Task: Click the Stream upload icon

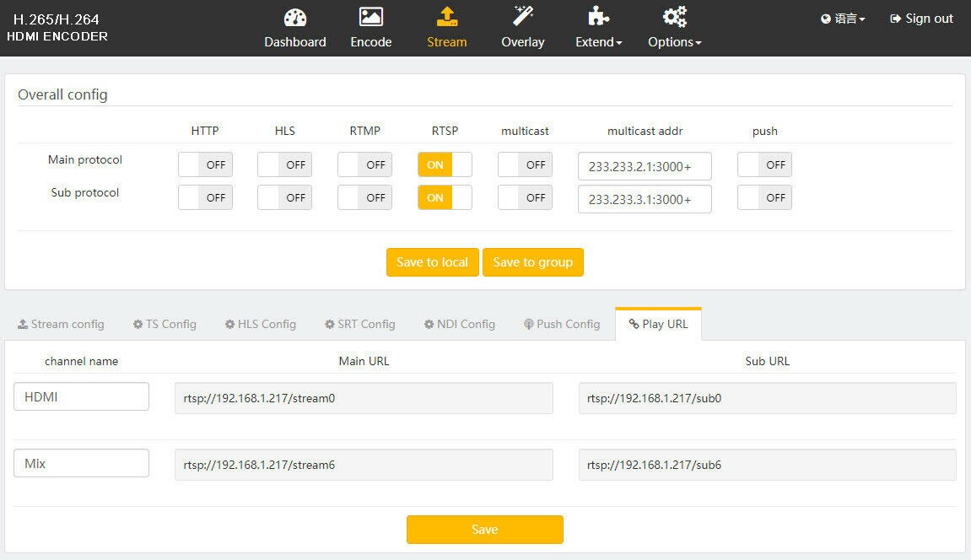Action: 446,17
